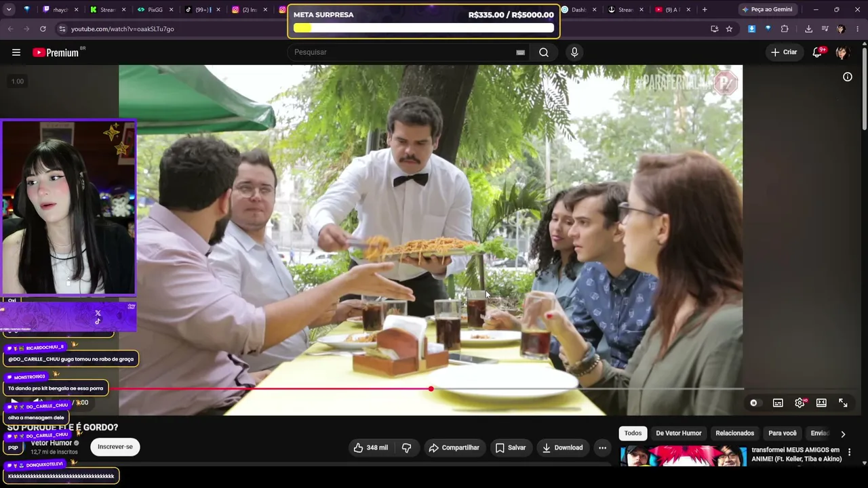Click the Download button
868x488 pixels.
click(562, 447)
